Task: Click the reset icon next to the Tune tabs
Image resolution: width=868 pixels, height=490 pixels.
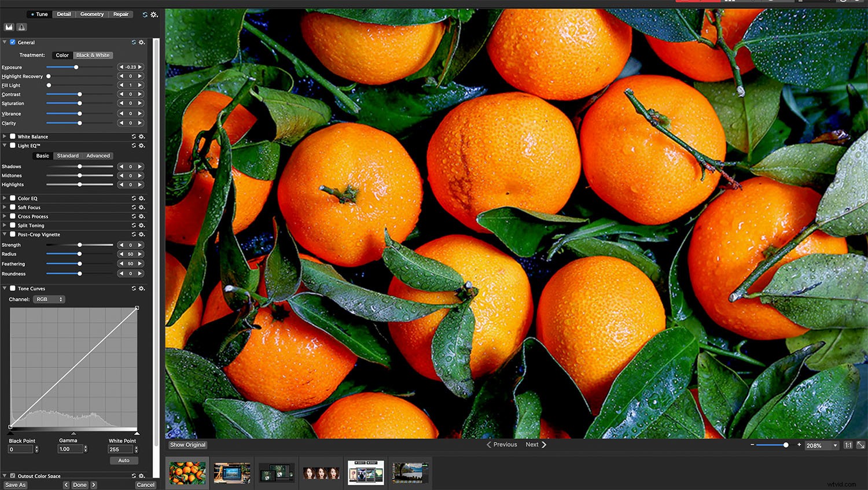Action: click(145, 14)
